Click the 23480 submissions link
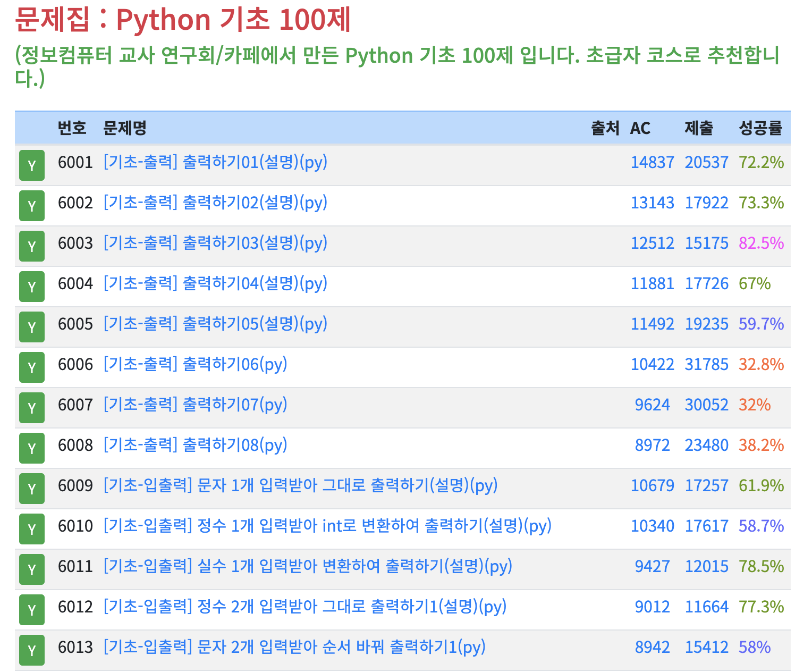 click(x=706, y=445)
